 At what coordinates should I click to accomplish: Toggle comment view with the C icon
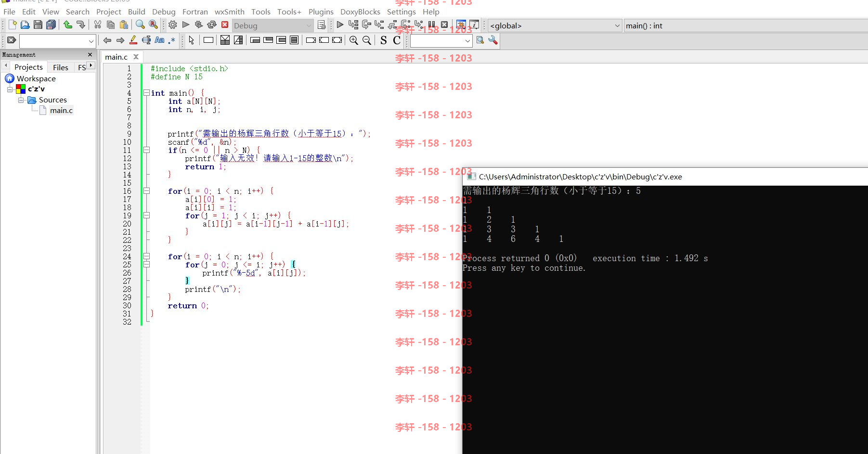397,40
